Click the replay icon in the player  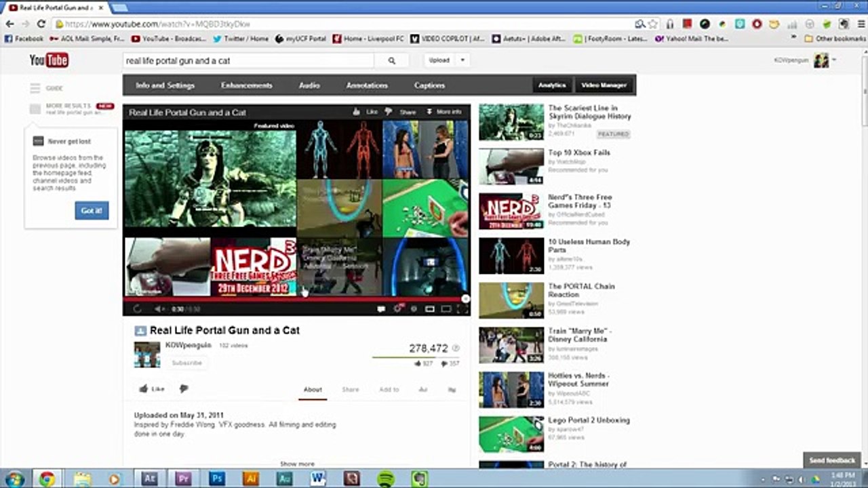click(137, 309)
